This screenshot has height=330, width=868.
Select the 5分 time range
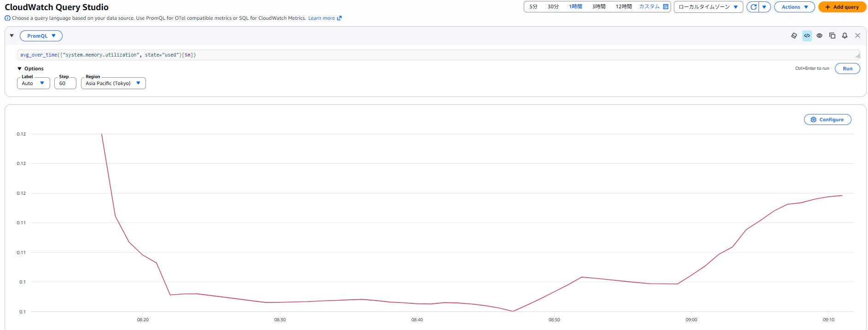[x=533, y=7]
